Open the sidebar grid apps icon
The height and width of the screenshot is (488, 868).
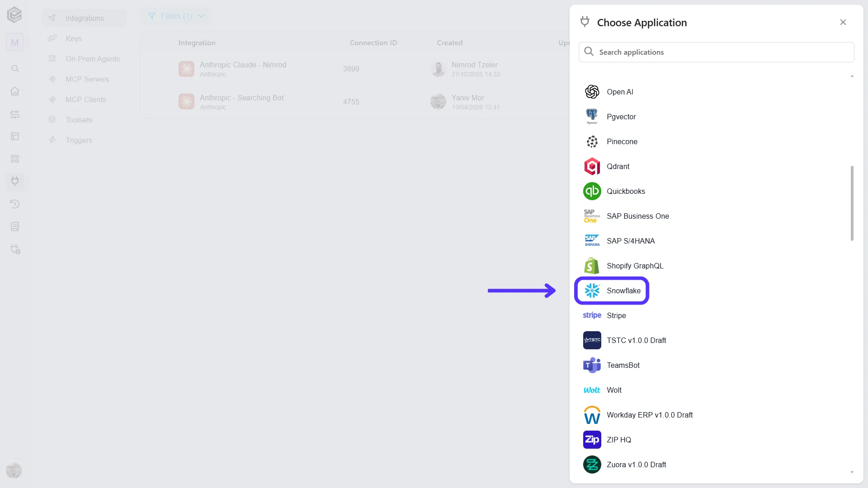[x=15, y=159]
